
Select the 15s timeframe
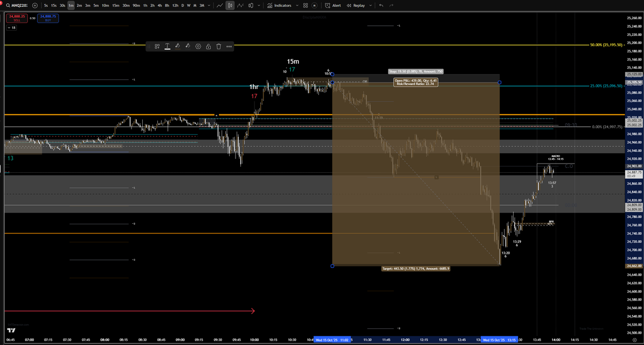54,5
